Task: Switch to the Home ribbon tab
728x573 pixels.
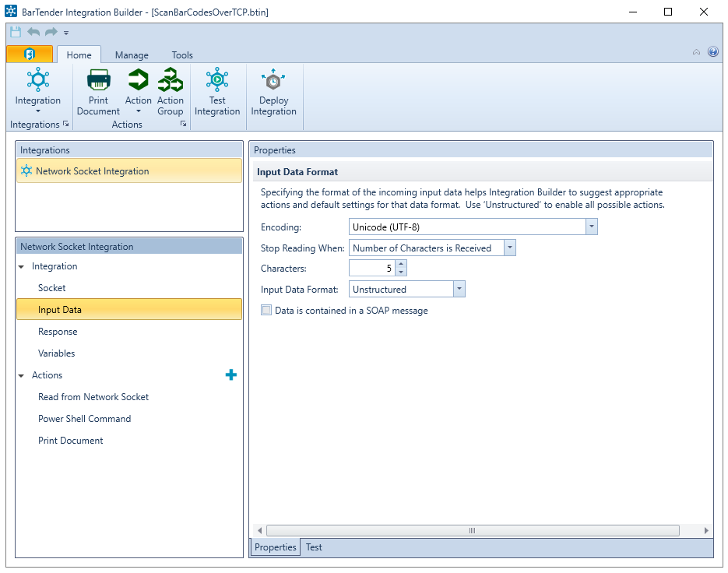Action: point(79,54)
